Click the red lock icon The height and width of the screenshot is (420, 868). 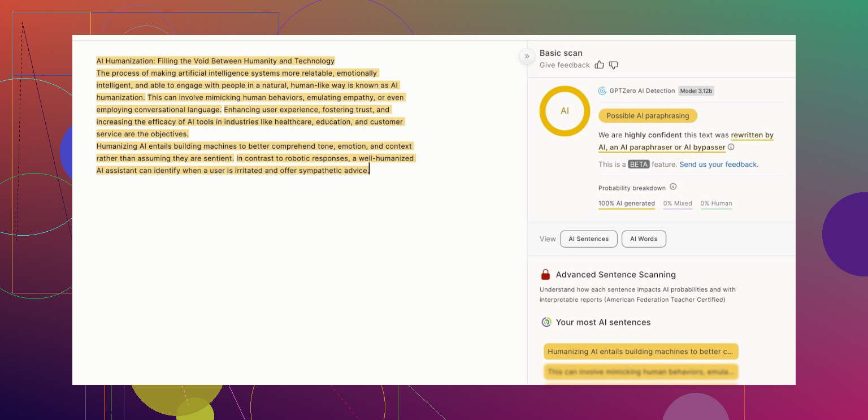pyautogui.click(x=545, y=275)
